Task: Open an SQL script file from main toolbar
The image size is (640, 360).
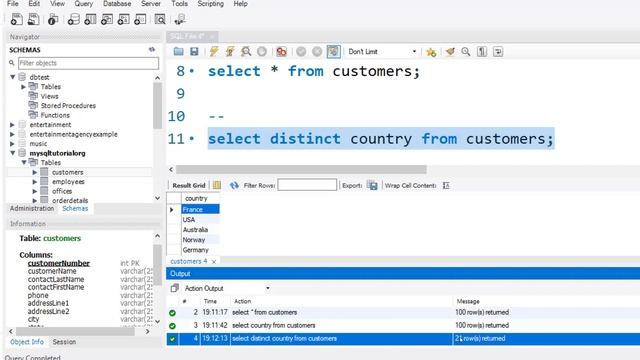Action: [x=33, y=19]
